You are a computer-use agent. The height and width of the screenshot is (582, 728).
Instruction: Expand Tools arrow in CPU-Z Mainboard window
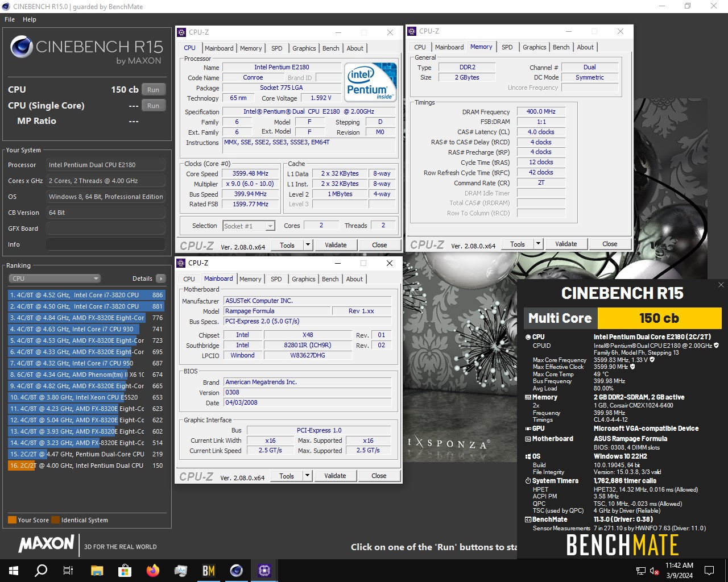[x=308, y=476]
